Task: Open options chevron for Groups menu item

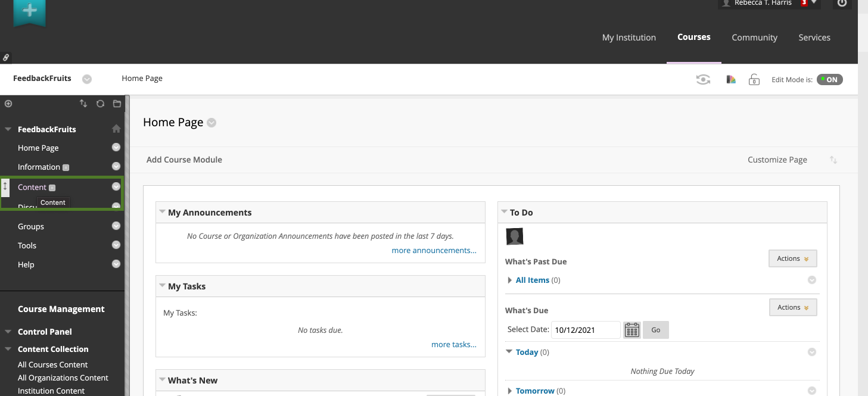Action: tap(116, 226)
